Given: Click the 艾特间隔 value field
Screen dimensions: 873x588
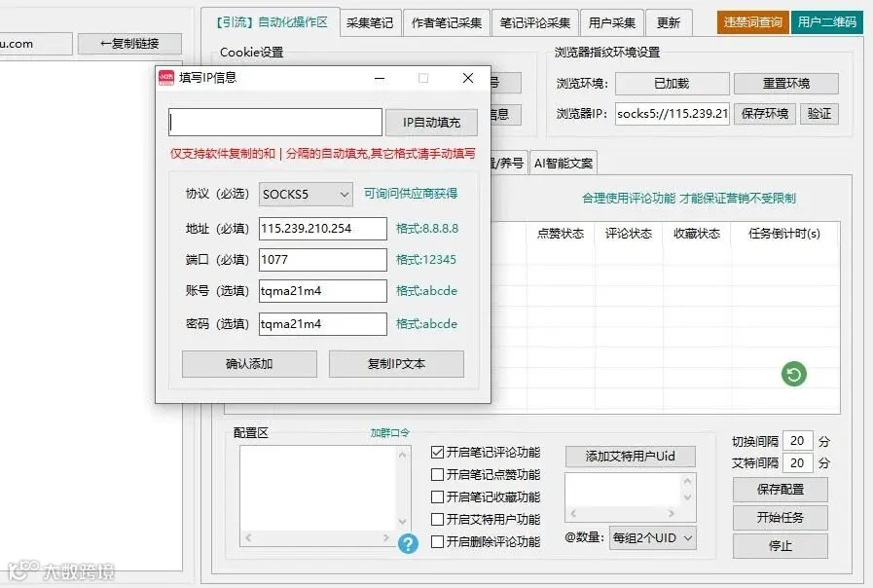Looking at the screenshot, I should pos(798,462).
